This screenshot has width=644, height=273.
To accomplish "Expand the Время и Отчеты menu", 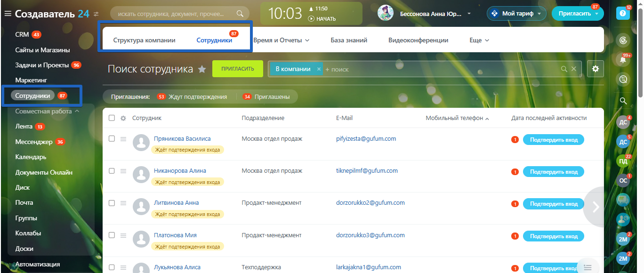I will pos(281,40).
